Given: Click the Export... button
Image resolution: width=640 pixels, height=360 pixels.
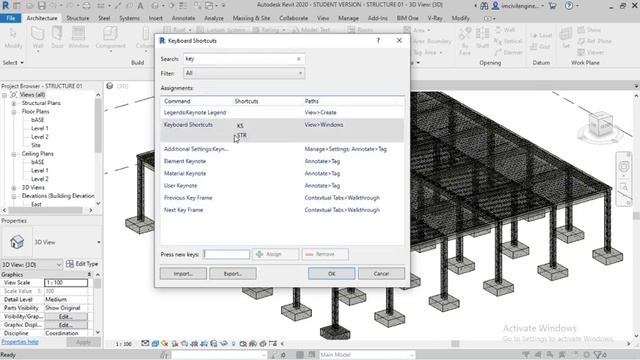Looking at the screenshot, I should [233, 273].
